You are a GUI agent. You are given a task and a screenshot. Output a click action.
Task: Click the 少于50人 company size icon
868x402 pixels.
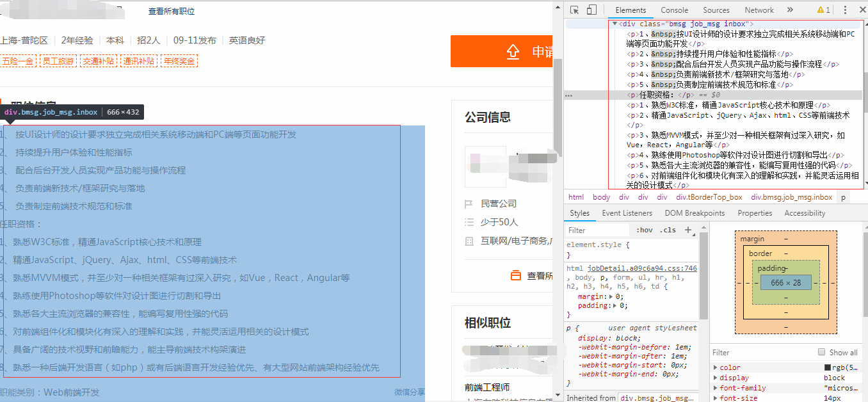pos(469,222)
